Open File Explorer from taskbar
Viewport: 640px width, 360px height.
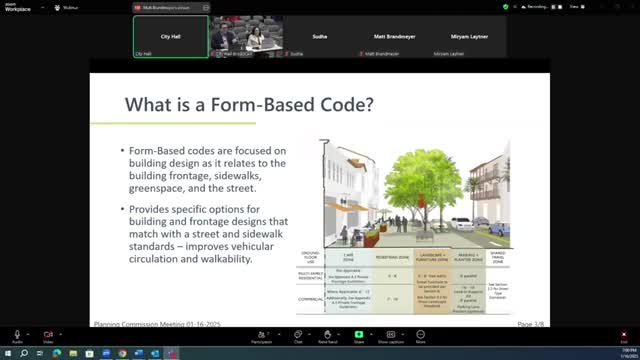pos(73,353)
